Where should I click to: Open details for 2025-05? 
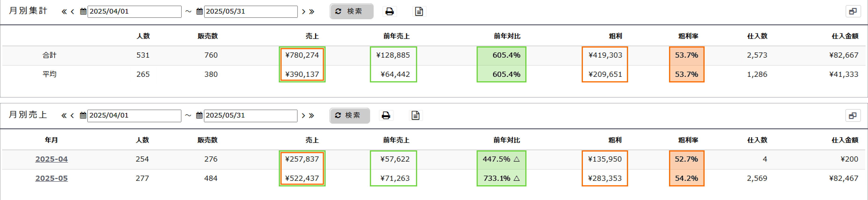pyautogui.click(x=51, y=178)
